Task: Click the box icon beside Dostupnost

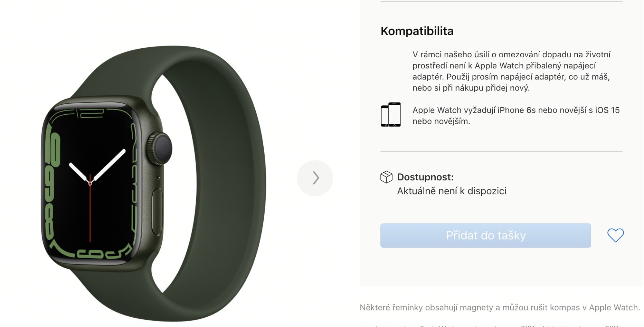Action: pyautogui.click(x=386, y=177)
